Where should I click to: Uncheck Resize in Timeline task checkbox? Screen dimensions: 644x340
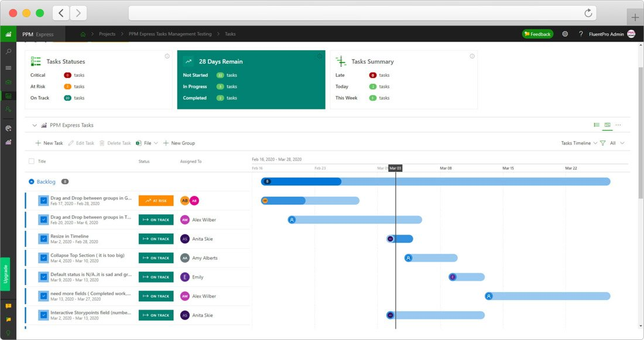pos(43,239)
